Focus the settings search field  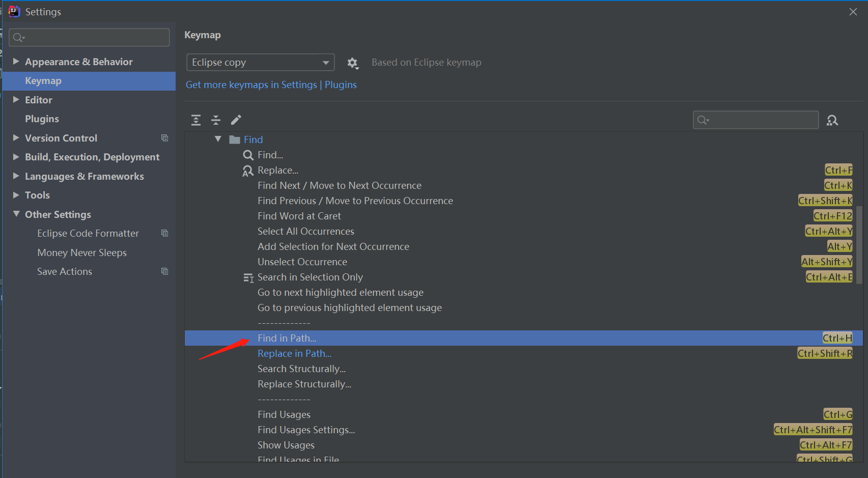(89, 38)
